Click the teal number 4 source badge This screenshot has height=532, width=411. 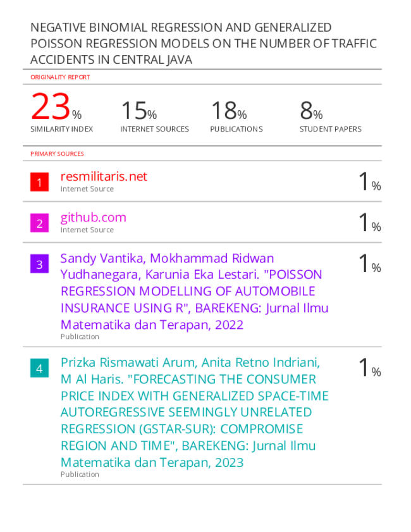(x=39, y=368)
